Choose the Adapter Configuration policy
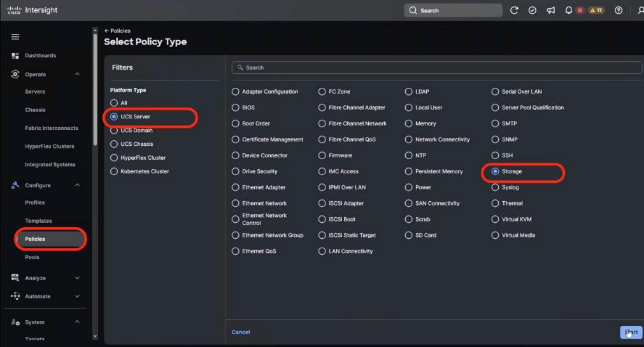The height and width of the screenshot is (347, 644). pyautogui.click(x=235, y=92)
